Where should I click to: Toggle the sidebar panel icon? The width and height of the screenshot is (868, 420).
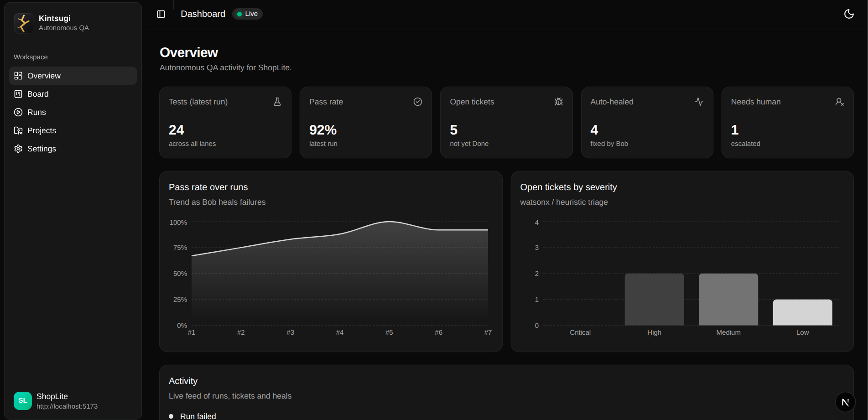pyautogui.click(x=161, y=14)
